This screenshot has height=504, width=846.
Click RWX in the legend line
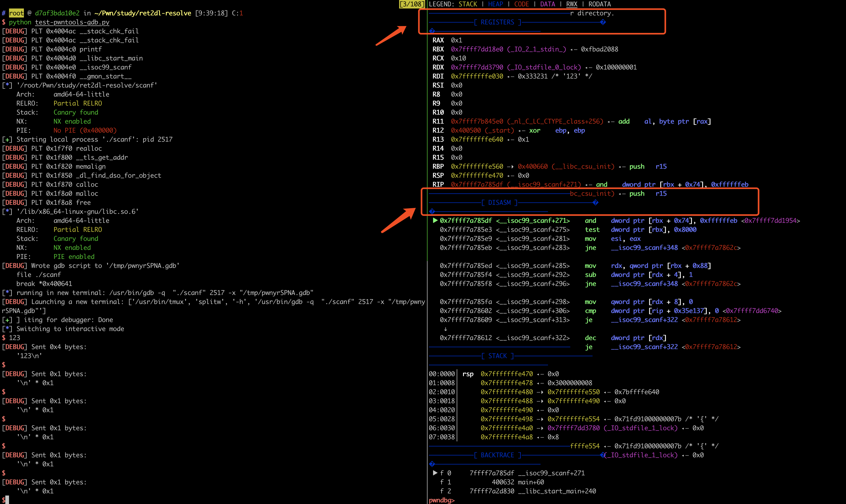572,4
